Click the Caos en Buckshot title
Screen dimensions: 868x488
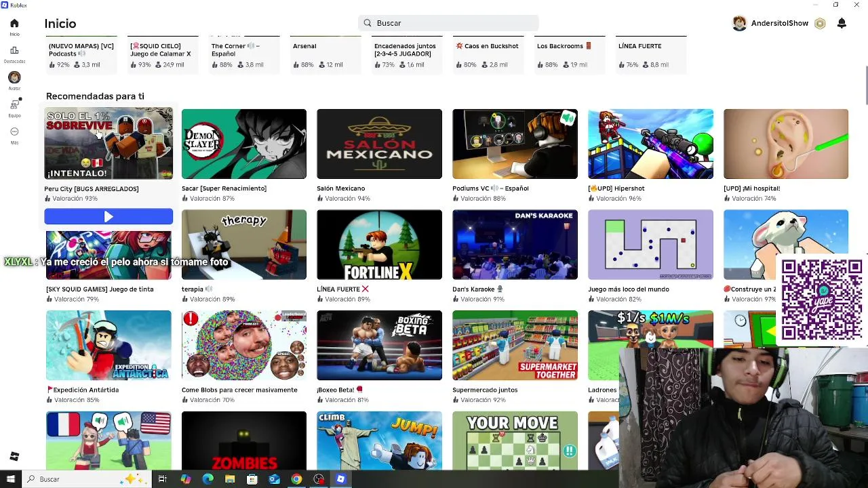click(487, 46)
